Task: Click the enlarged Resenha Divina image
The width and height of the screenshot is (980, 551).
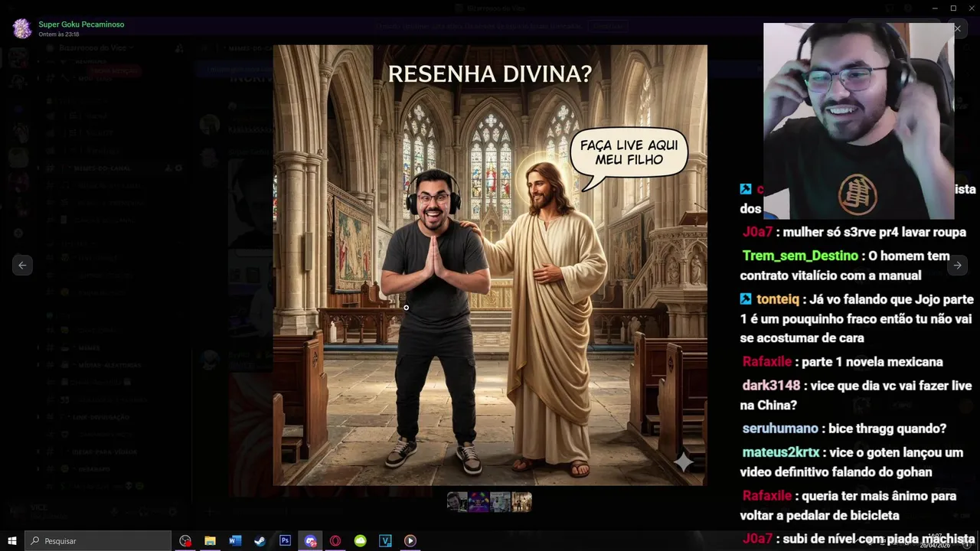Action: coord(490,265)
